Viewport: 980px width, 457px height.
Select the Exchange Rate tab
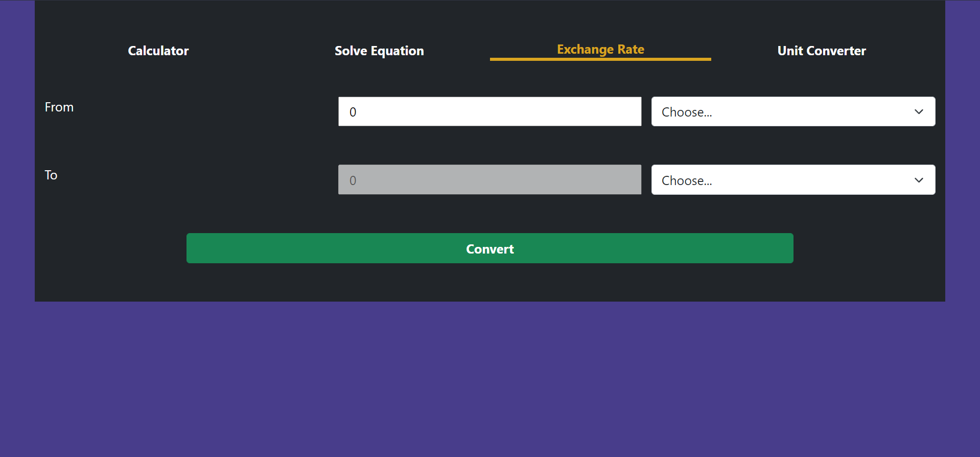[x=600, y=49]
